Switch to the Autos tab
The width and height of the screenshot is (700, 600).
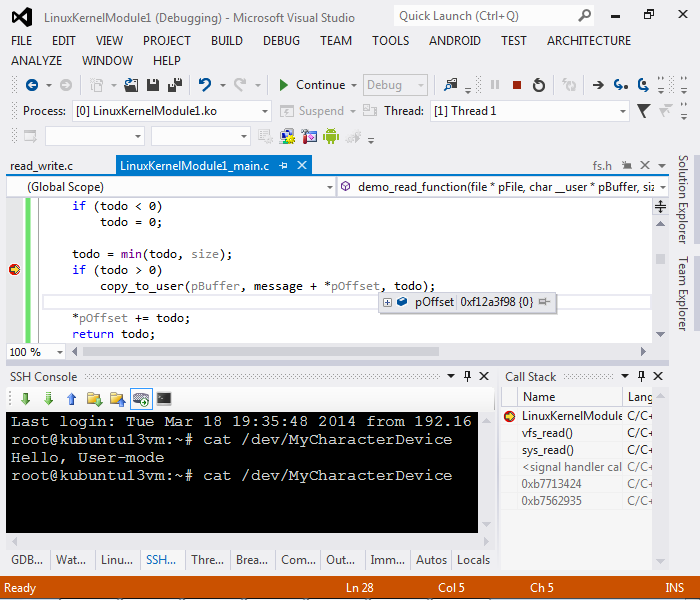(431, 560)
